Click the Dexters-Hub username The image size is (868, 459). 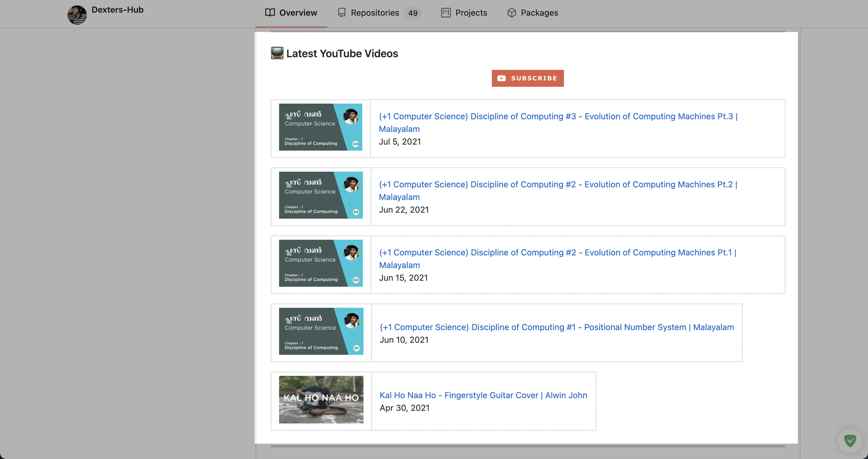[118, 10]
